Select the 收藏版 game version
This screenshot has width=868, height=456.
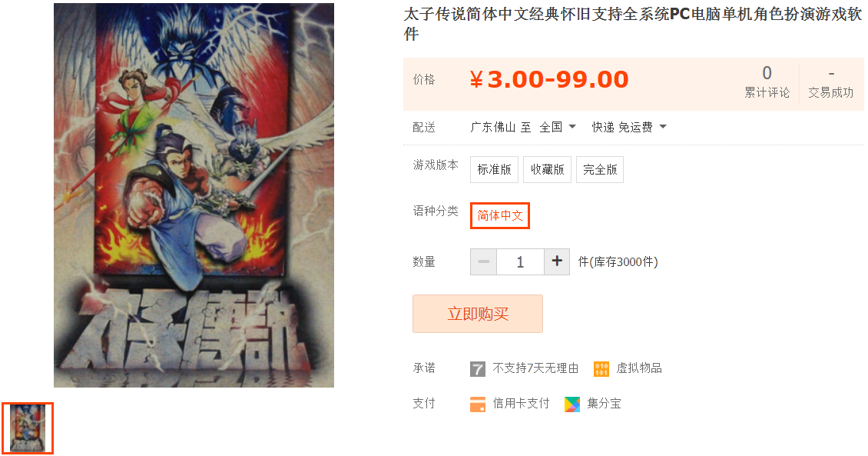pyautogui.click(x=547, y=169)
